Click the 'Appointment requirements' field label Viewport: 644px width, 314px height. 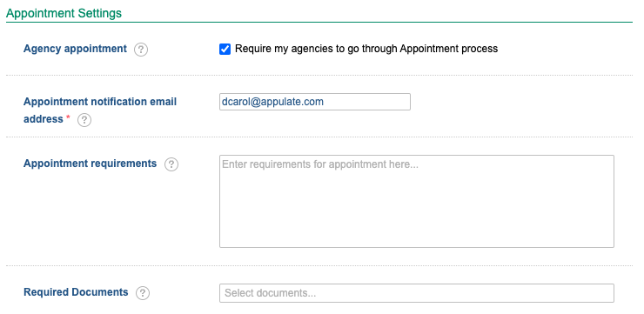coord(90,164)
